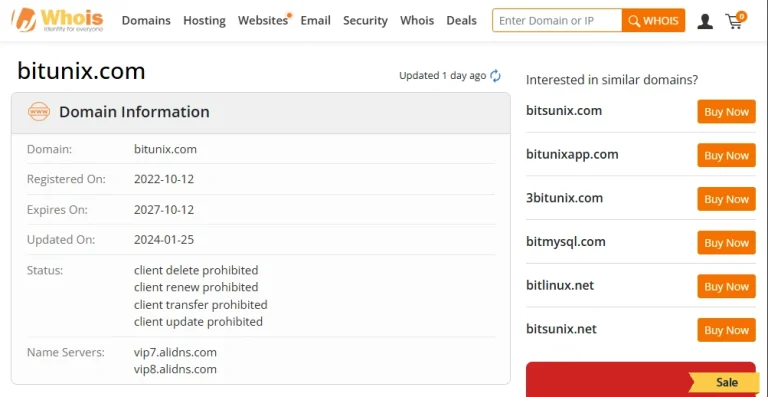Select name server vip8.alidns.com
The image size is (768, 397).
pos(175,369)
